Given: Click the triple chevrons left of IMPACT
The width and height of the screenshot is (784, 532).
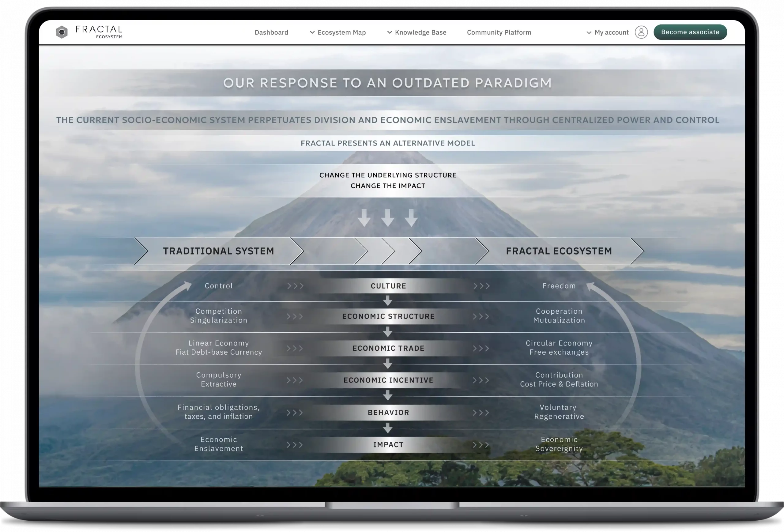Looking at the screenshot, I should pos(295,445).
